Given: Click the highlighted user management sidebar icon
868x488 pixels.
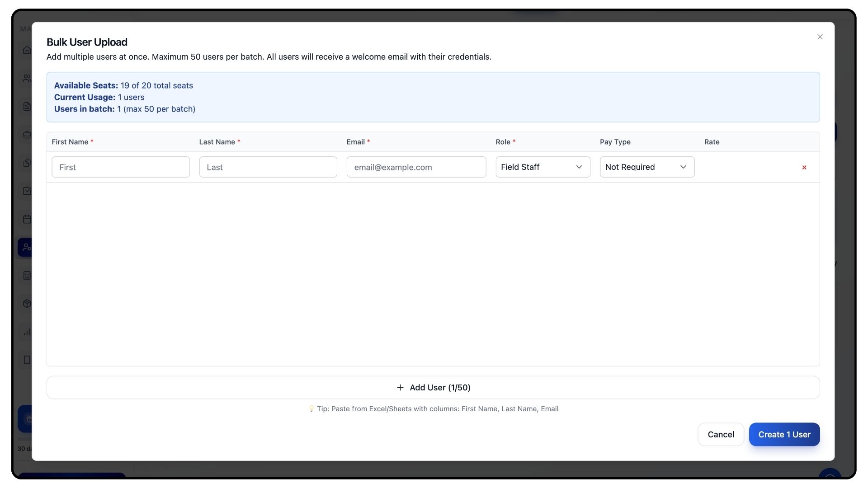Looking at the screenshot, I should click(26, 247).
